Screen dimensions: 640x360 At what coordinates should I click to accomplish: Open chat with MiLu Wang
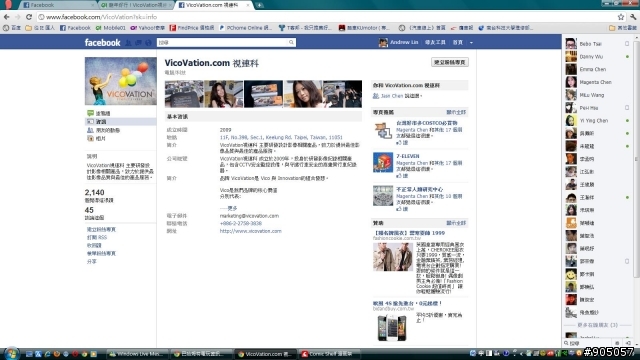[598, 95]
